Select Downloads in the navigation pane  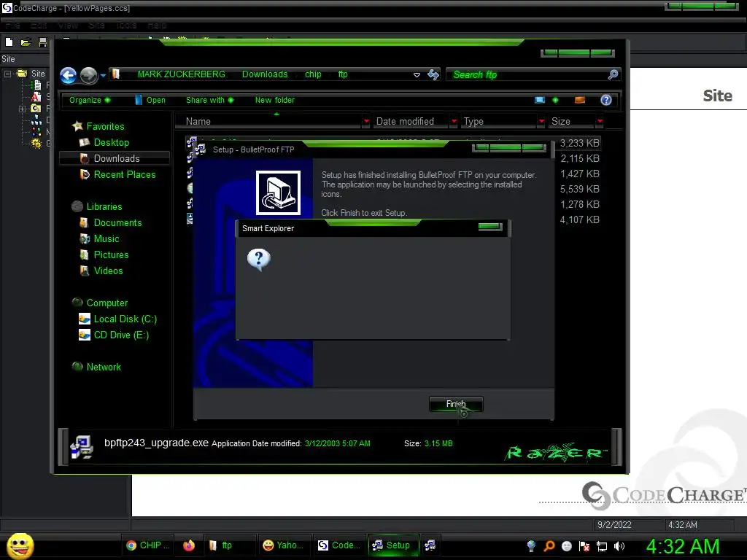[x=115, y=158]
